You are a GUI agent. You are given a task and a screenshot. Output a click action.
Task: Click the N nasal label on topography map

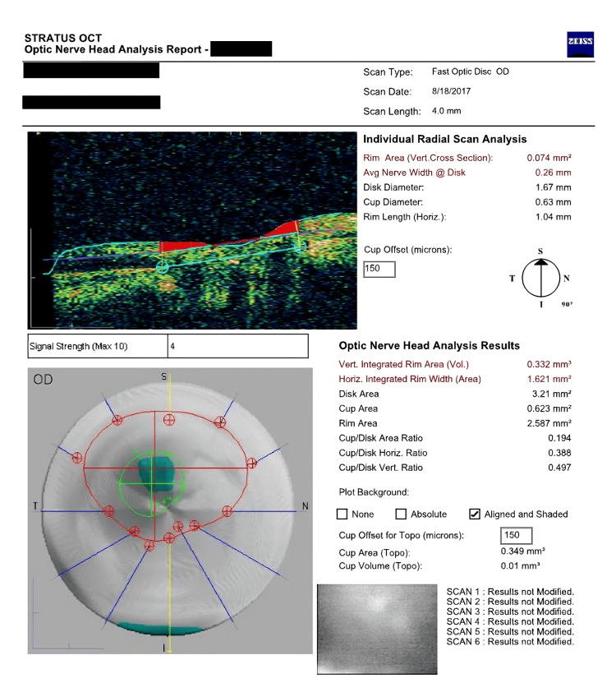click(306, 506)
